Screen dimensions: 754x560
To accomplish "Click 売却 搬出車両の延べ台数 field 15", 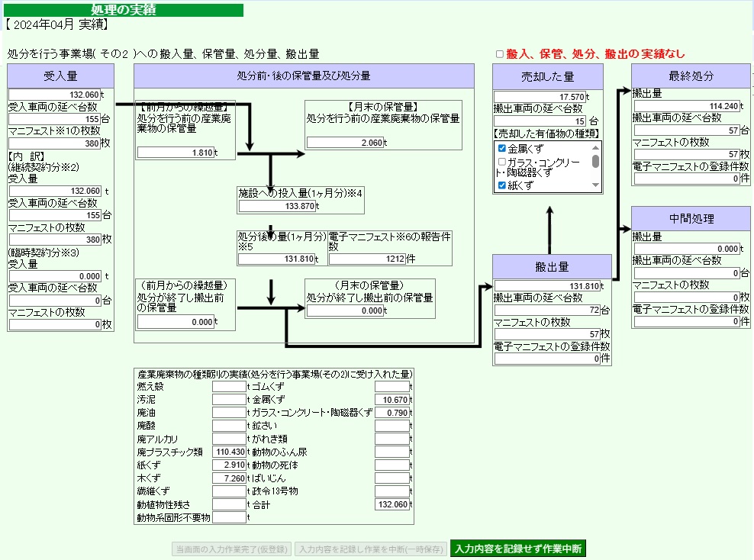I will pos(540,121).
